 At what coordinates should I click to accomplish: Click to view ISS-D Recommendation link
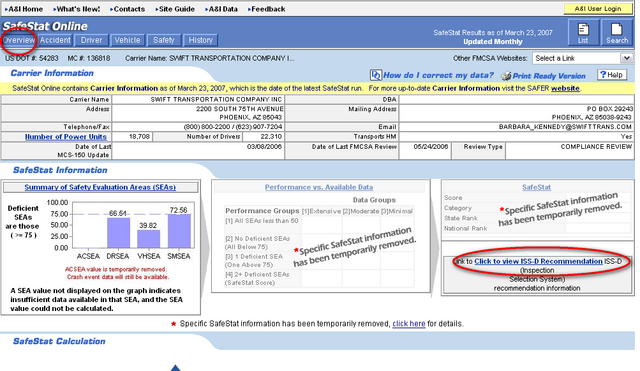click(538, 261)
